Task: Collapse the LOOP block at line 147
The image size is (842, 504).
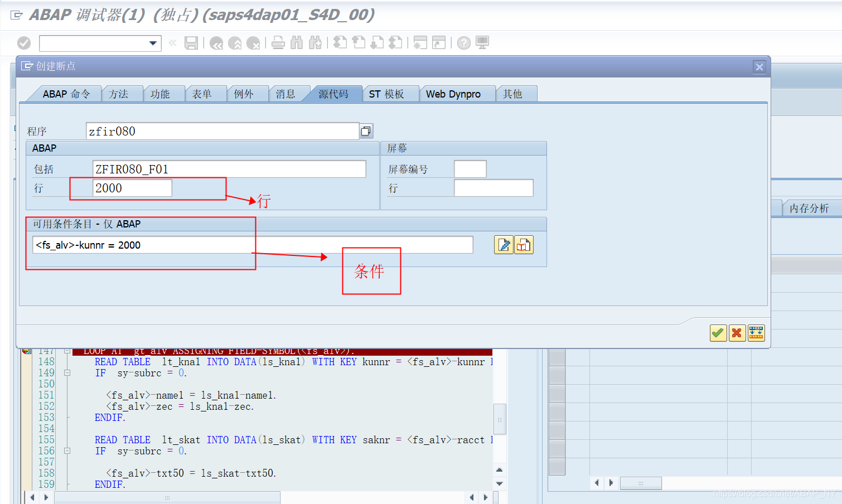Action: coord(67,351)
